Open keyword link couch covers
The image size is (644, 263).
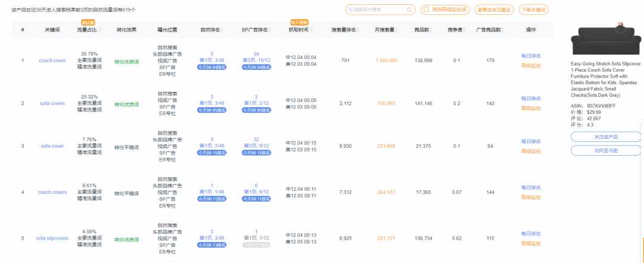pos(52,192)
